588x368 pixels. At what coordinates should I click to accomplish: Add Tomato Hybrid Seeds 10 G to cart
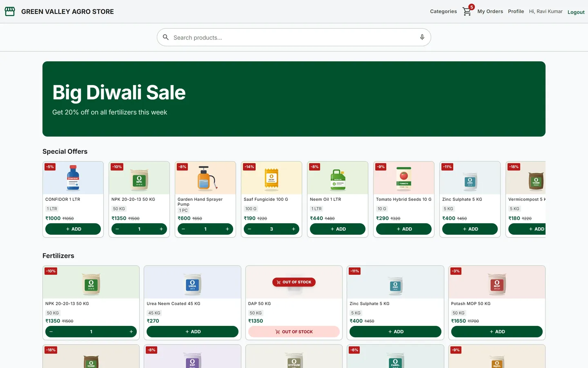point(404,229)
